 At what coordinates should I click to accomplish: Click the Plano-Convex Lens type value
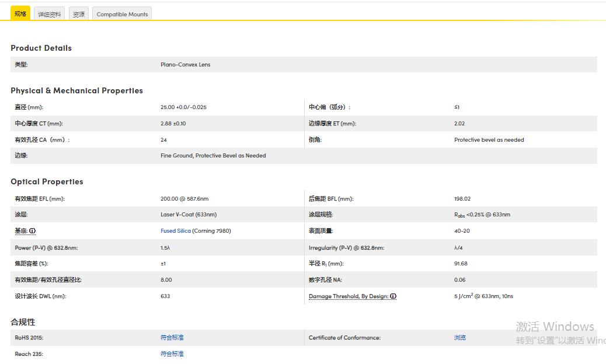tap(185, 65)
